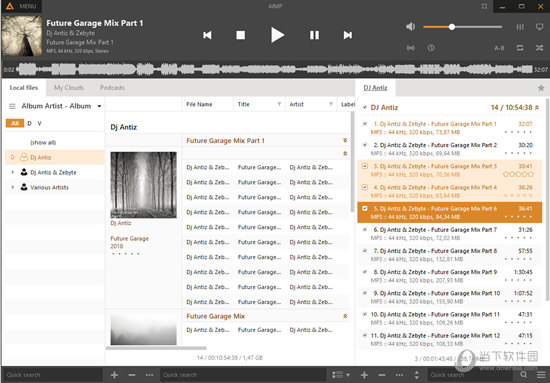Toggle the DJ Antiz group checkbox
Viewport: 550px width, 383px height.
(365, 107)
